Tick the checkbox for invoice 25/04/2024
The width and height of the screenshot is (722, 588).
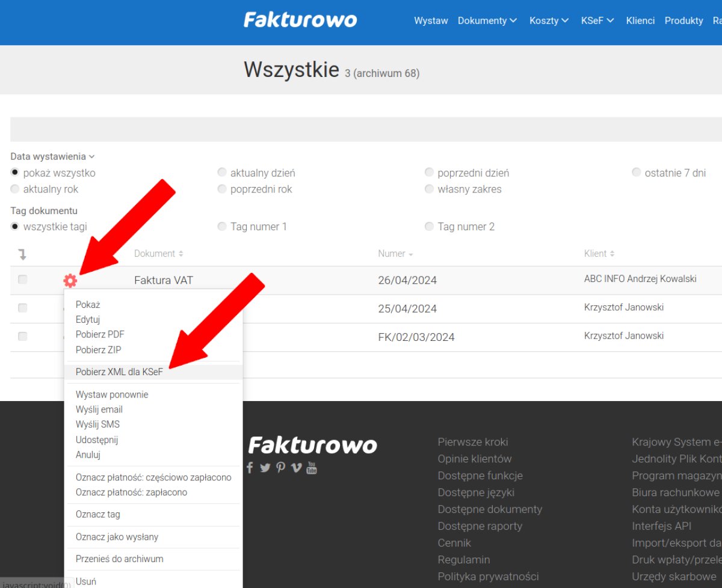pyautogui.click(x=22, y=308)
